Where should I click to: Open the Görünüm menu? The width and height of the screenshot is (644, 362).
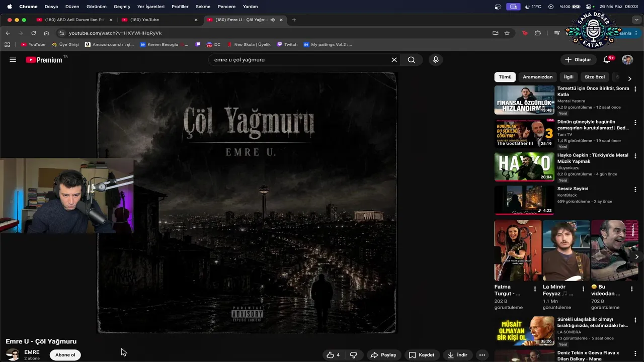(96, 7)
